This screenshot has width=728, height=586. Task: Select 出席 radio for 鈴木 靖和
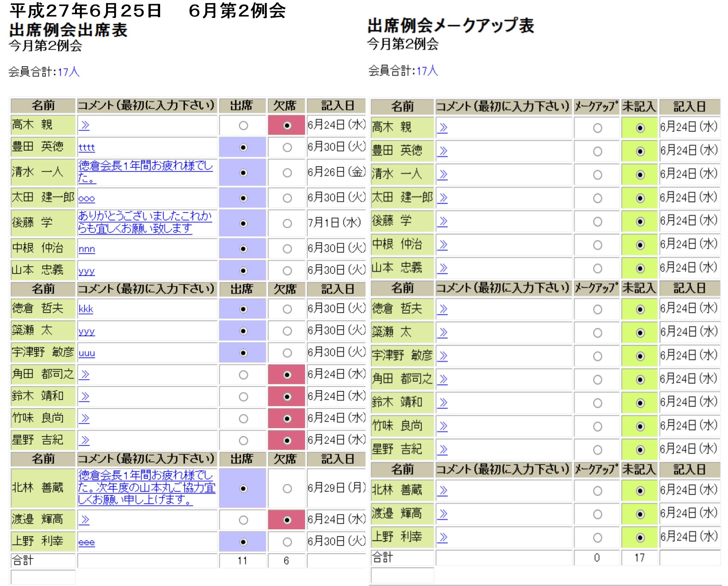tap(243, 397)
